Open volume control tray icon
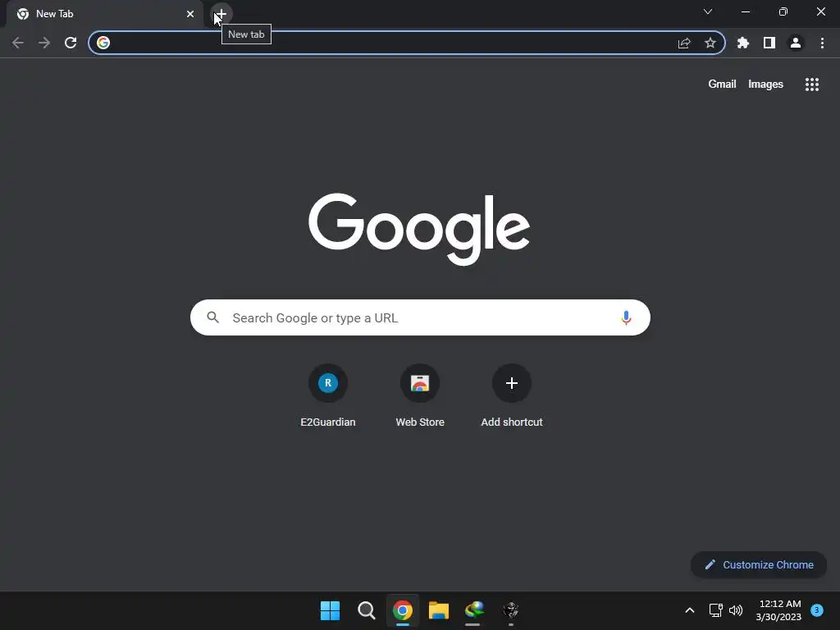 [736, 610]
